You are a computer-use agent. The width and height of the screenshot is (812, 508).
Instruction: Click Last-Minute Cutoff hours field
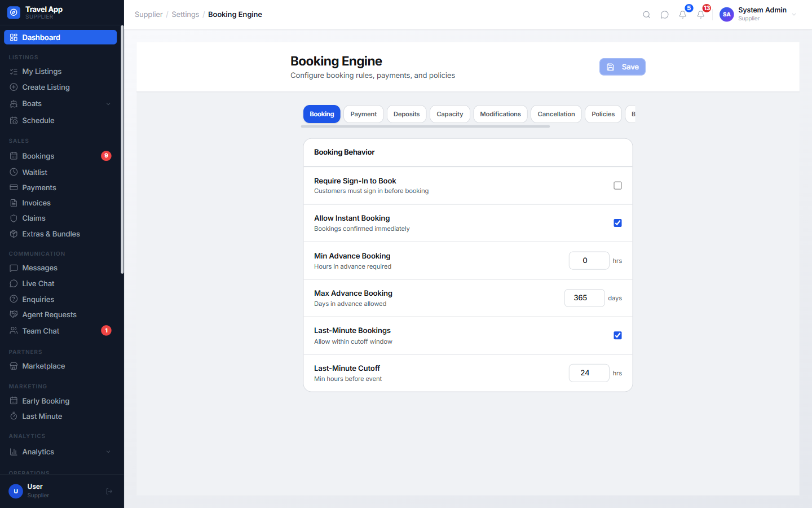pos(589,373)
